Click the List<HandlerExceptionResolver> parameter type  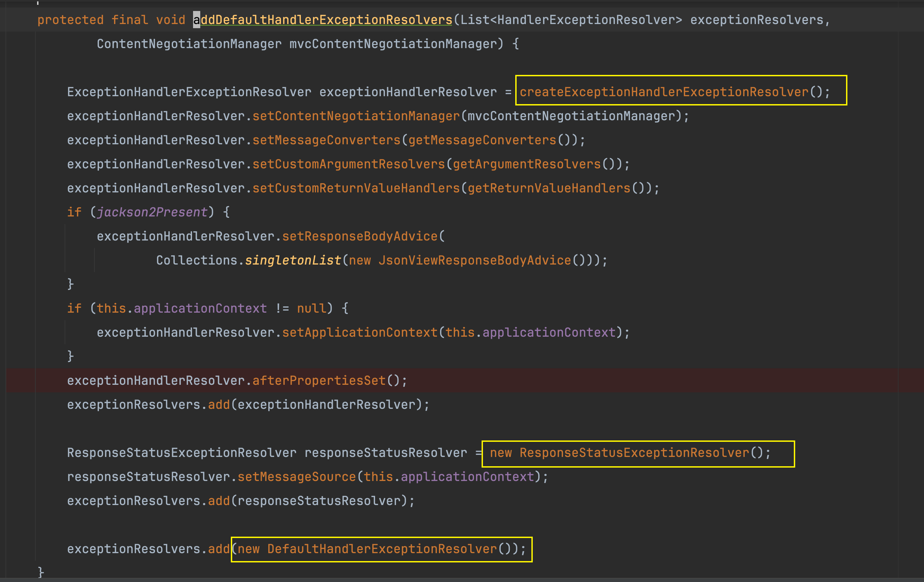[571, 20]
